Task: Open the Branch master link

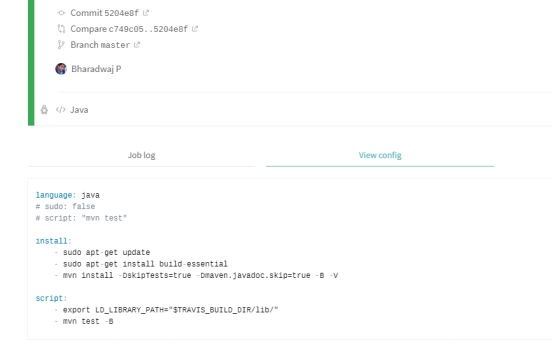Action: point(100,45)
